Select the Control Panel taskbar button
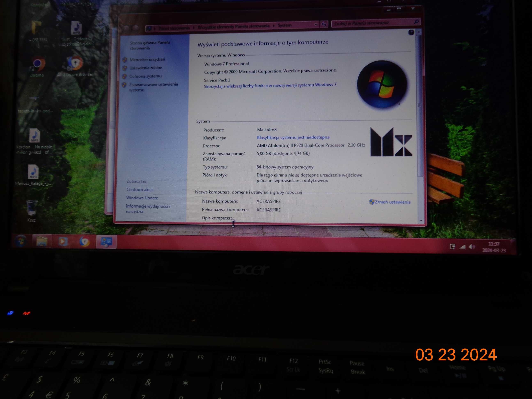The image size is (532, 399). point(106,242)
